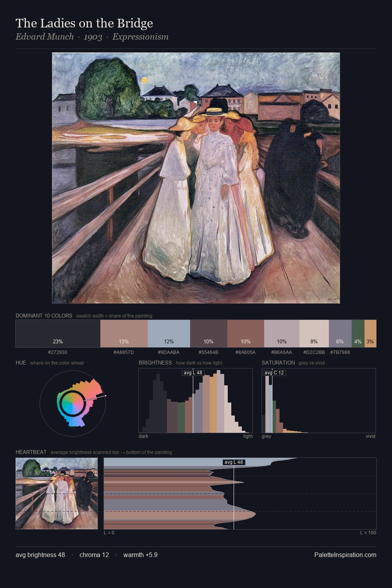Image resolution: width=392 pixels, height=588 pixels.
Task: Click the year '1903'
Action: (93, 37)
